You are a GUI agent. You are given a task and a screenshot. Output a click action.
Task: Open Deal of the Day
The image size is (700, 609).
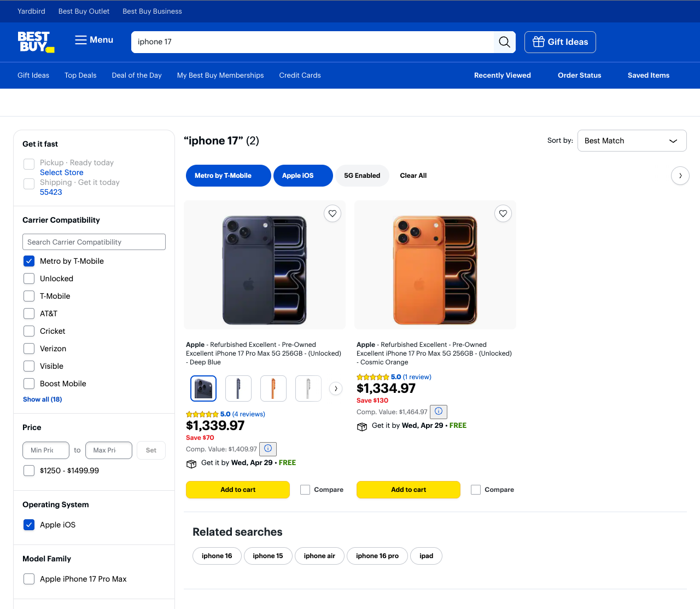tap(137, 76)
